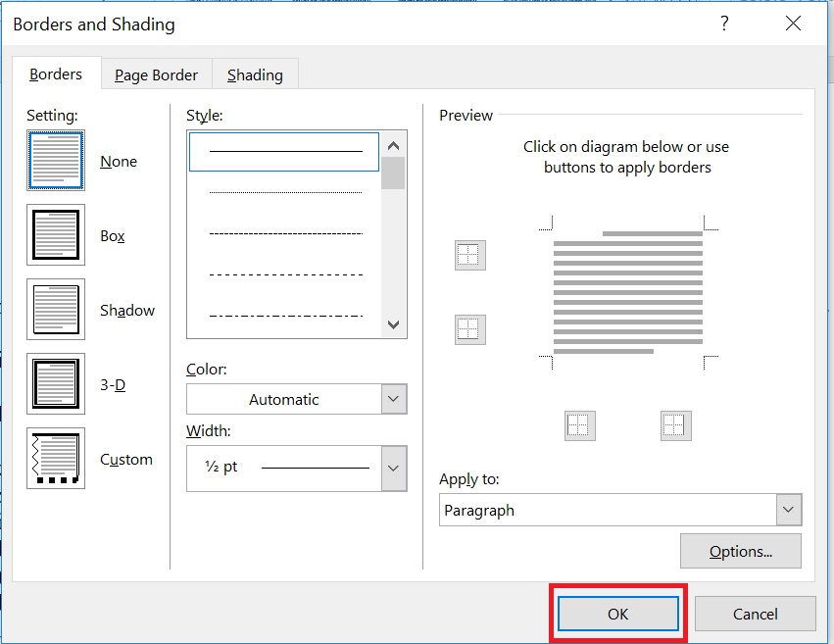Cancel the Borders and Shading dialog

(x=756, y=614)
